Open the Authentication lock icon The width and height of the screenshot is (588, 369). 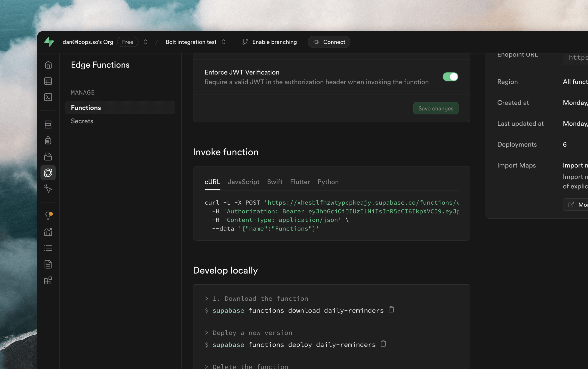click(x=48, y=140)
